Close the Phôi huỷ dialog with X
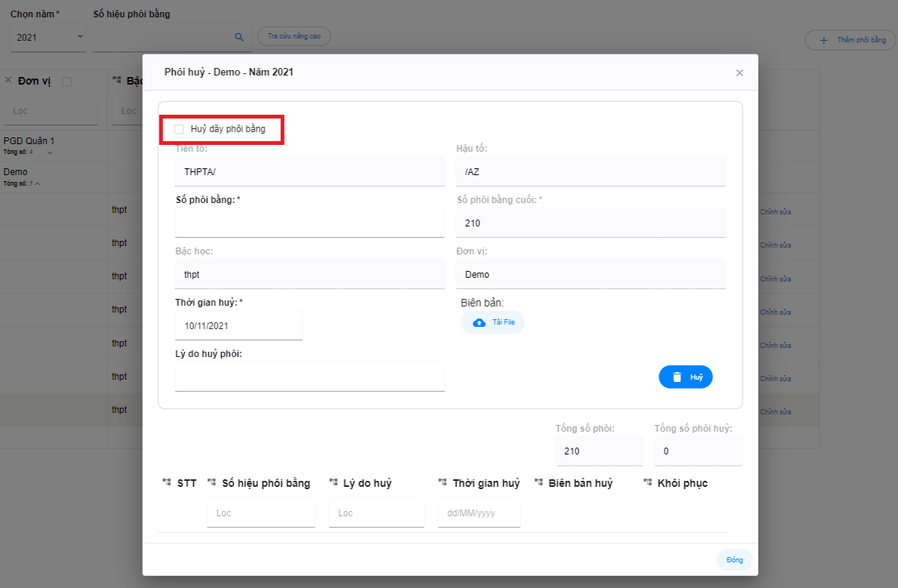The height and width of the screenshot is (588, 898). click(x=740, y=73)
